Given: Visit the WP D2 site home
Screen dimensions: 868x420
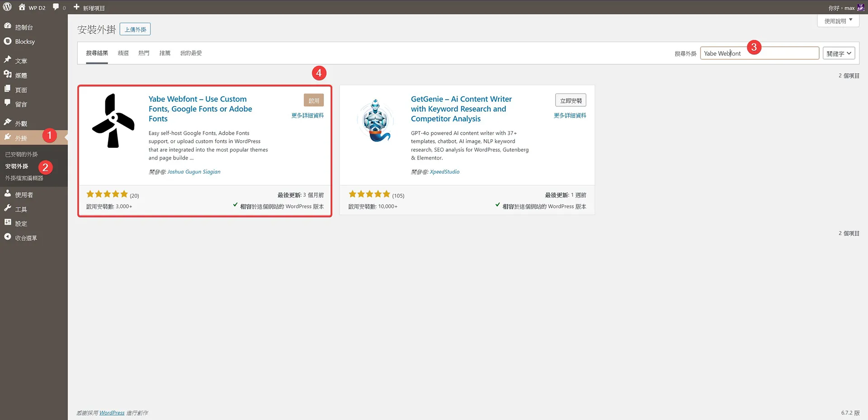Looking at the screenshot, I should (32, 8).
